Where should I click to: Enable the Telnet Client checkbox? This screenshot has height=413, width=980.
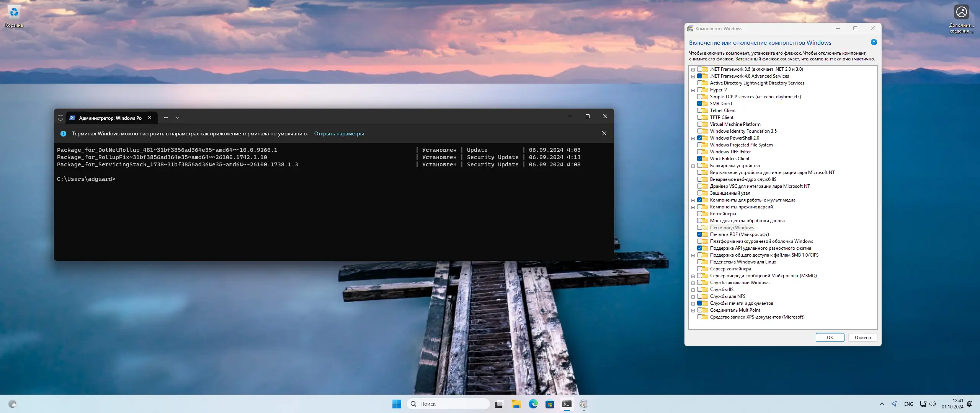[x=699, y=111]
